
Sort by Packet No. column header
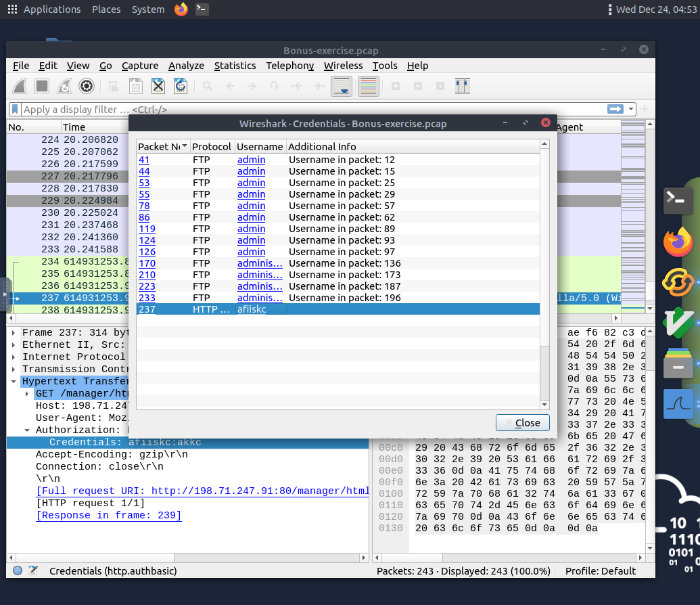pos(163,147)
